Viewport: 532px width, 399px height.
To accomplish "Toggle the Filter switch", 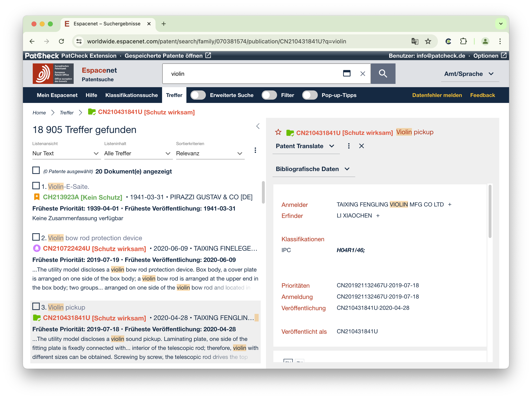I will [x=268, y=95].
